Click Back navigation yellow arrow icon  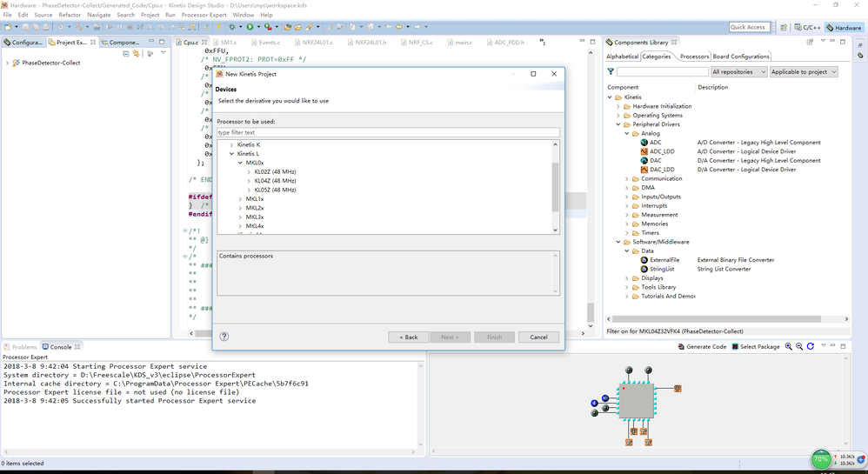click(398, 27)
